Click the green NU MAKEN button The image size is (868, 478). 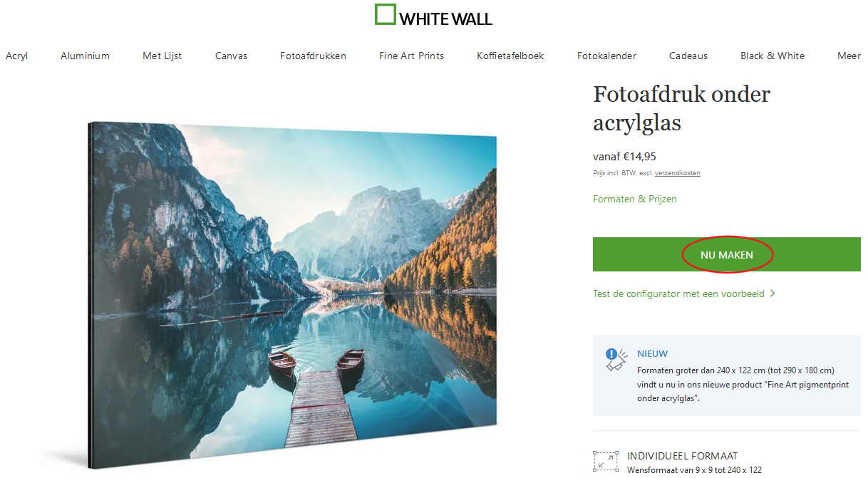tap(727, 254)
